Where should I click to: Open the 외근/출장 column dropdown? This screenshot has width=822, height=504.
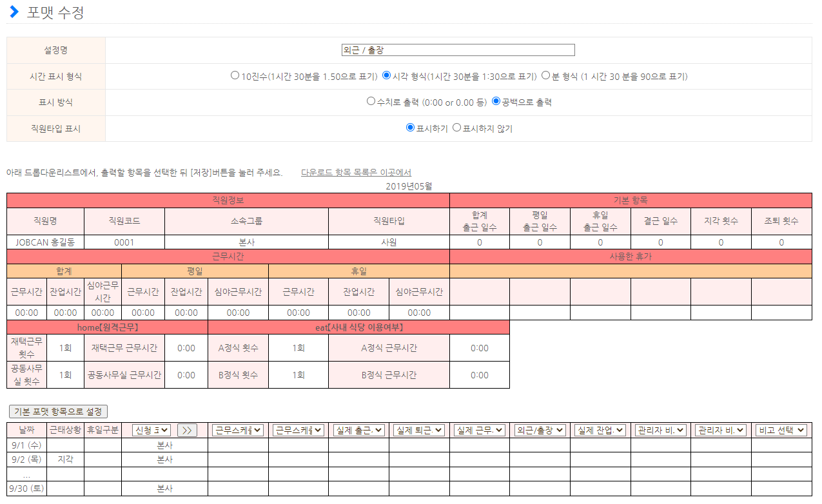point(540,431)
